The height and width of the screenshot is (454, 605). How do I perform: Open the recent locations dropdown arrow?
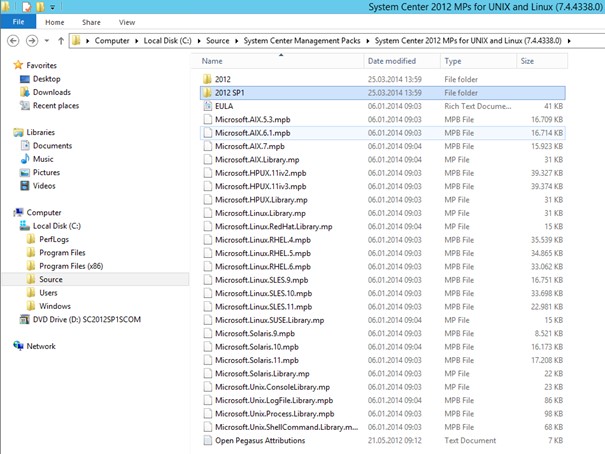coord(47,41)
